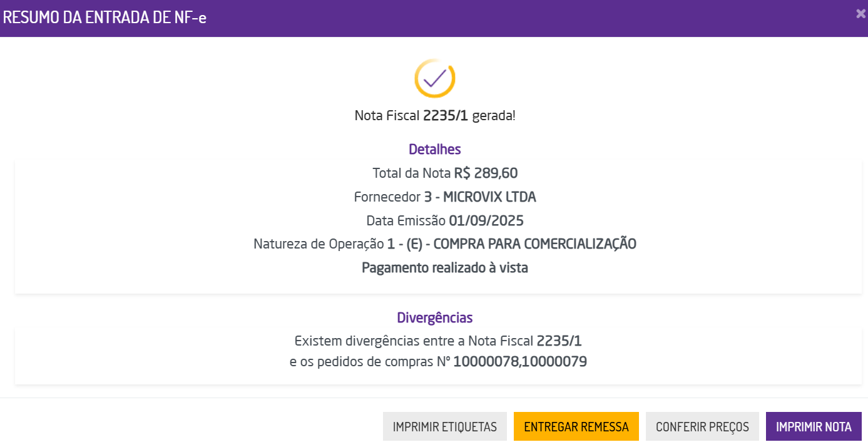Click the Data Emissão 01/09/2025 line

[x=444, y=221]
